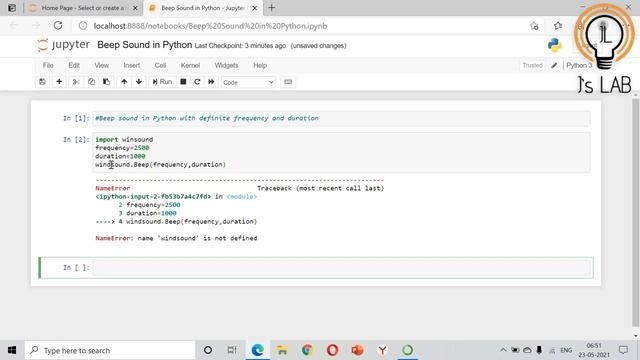Refresh the browser page
640x360 pixels.
pos(58,26)
